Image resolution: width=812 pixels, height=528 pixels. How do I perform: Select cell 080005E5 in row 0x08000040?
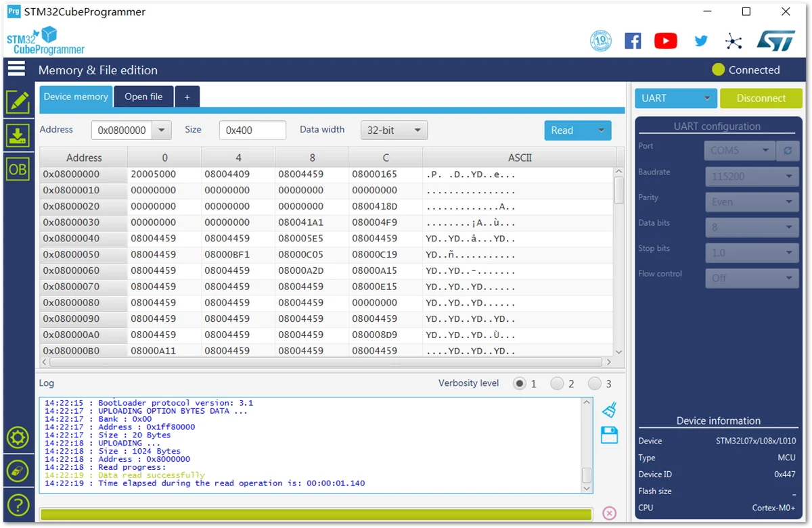312,239
